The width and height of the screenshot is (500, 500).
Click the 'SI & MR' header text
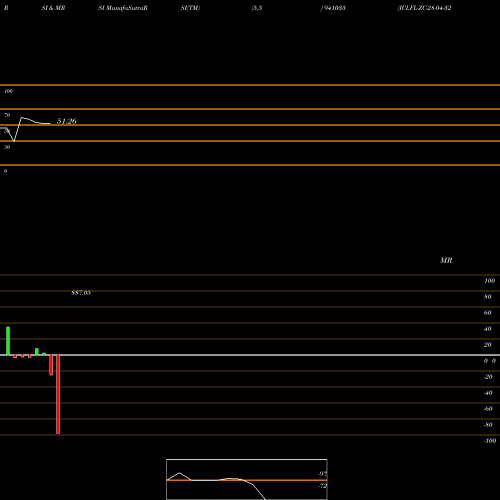[53, 8]
